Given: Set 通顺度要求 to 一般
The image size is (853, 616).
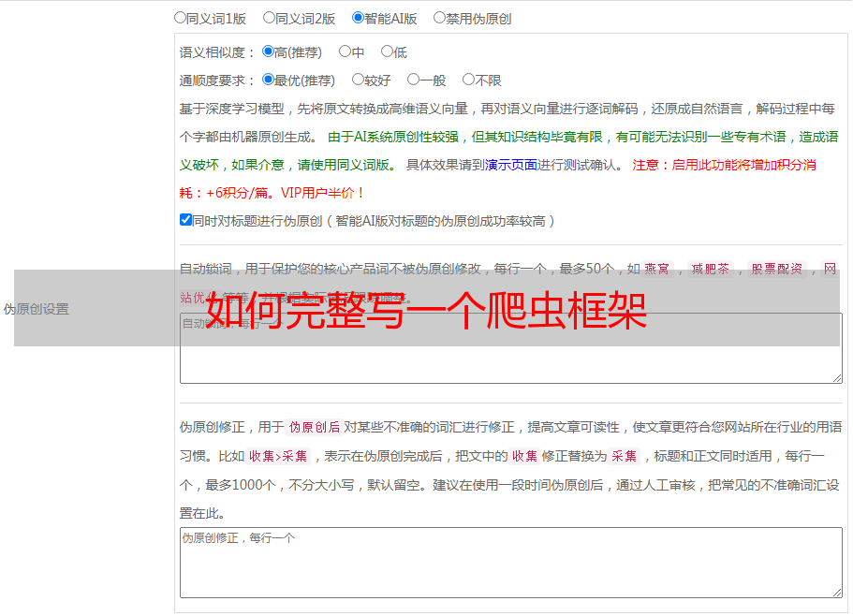Looking at the screenshot, I should coord(414,80).
